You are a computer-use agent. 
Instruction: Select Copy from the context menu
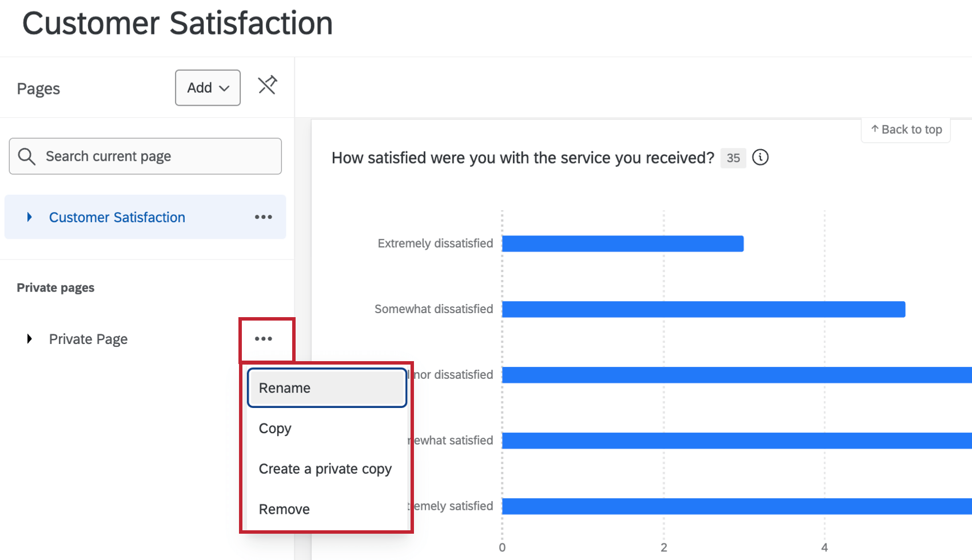coord(275,428)
